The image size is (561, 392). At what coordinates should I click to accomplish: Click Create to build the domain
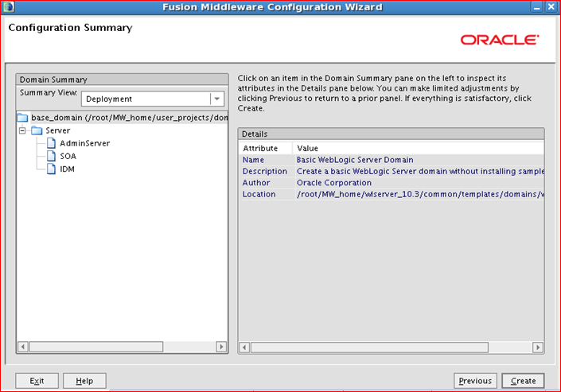tap(523, 381)
